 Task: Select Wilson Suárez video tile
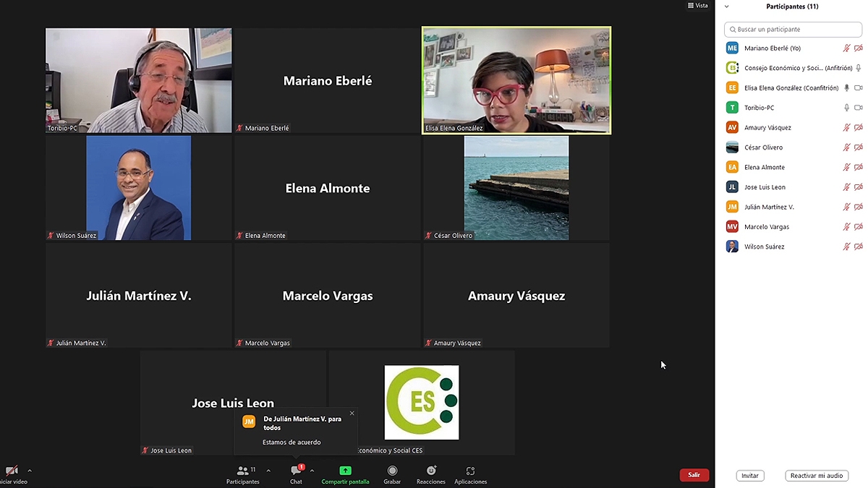coord(139,188)
